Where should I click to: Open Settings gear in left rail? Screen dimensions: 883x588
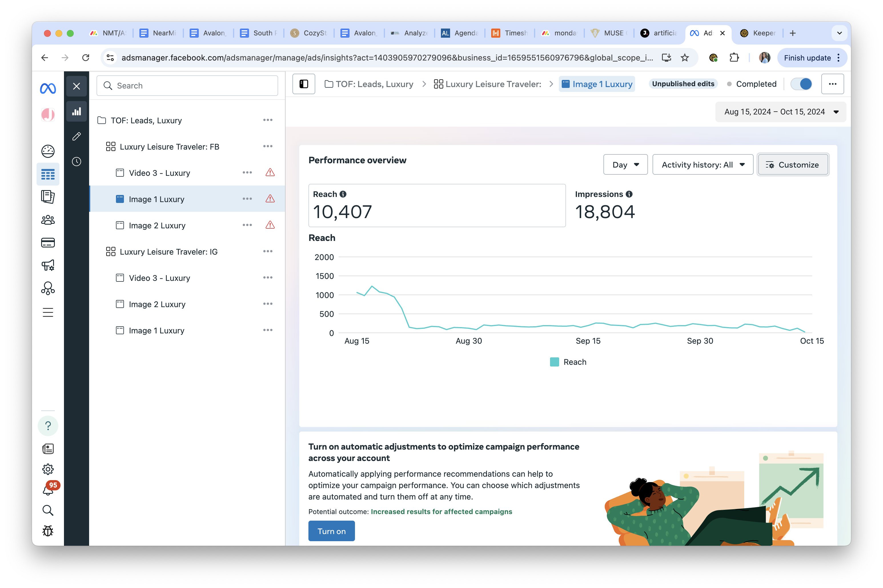tap(48, 469)
